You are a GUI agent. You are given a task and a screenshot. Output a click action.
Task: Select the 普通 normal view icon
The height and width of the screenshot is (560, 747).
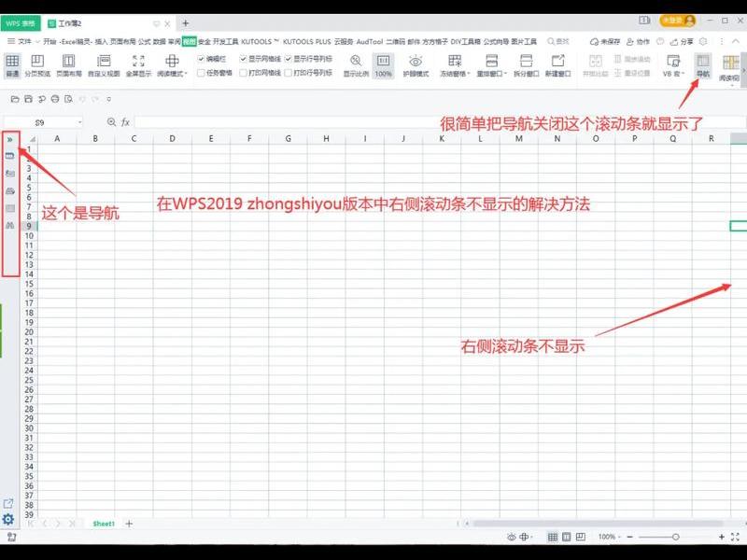click(x=12, y=65)
